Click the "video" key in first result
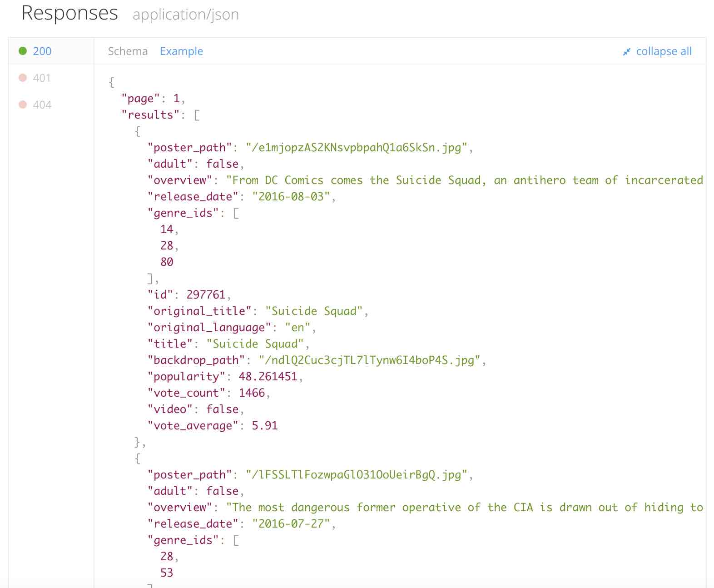This screenshot has height=588, width=714. (170, 409)
